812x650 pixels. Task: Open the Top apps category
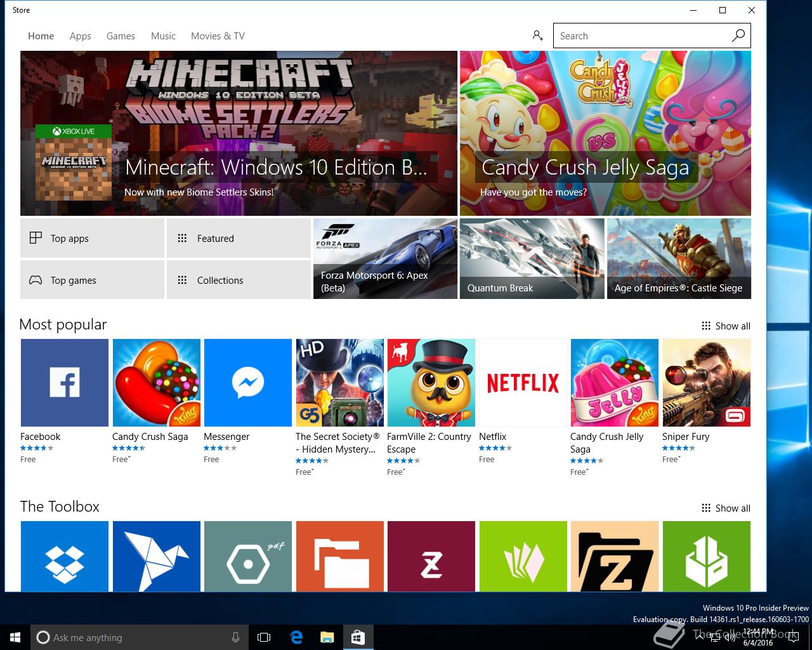click(x=92, y=238)
